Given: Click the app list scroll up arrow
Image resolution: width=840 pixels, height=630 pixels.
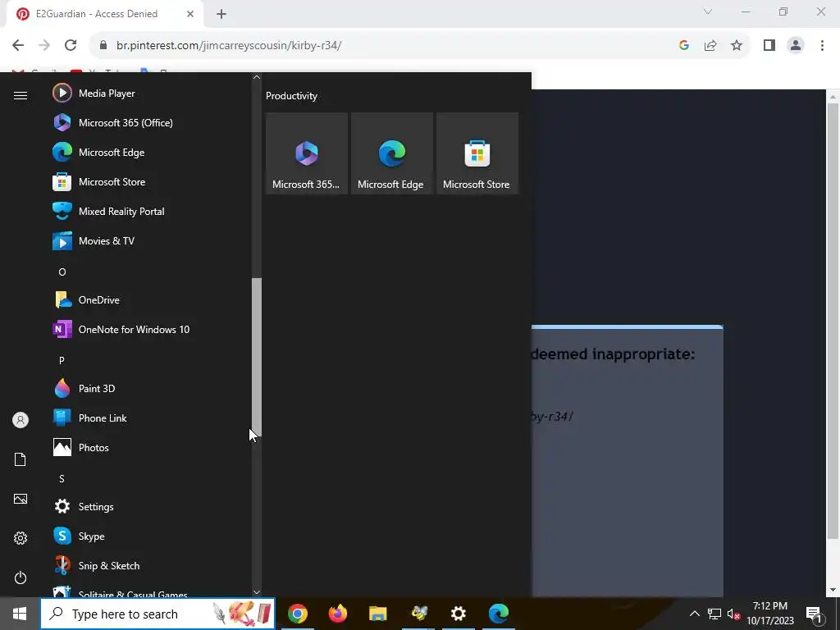Looking at the screenshot, I should pyautogui.click(x=257, y=77).
